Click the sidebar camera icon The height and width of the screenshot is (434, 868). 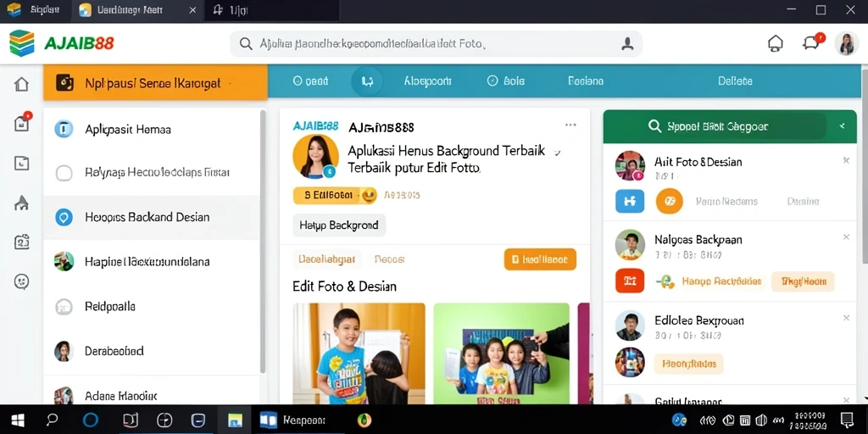click(21, 242)
